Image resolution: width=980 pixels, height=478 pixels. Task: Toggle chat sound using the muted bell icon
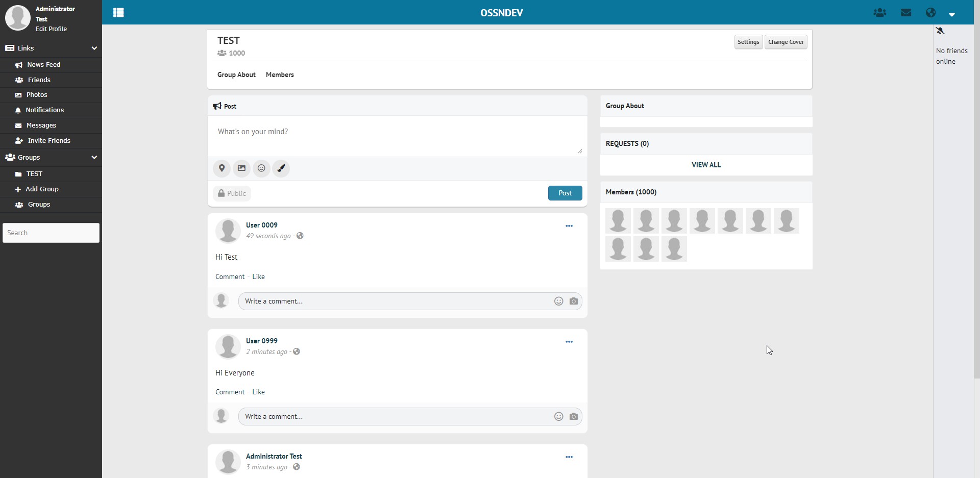(x=940, y=31)
